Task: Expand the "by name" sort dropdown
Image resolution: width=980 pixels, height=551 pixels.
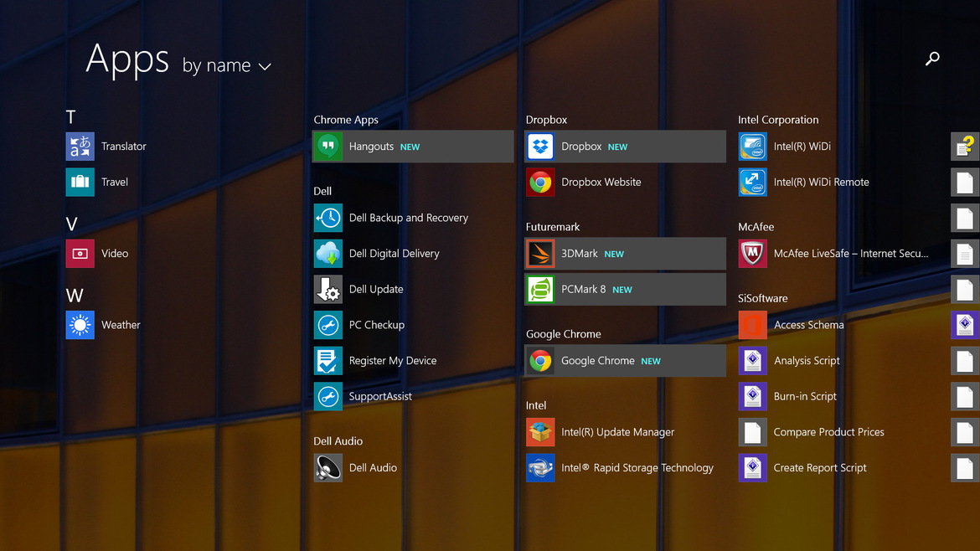Action: pos(227,65)
